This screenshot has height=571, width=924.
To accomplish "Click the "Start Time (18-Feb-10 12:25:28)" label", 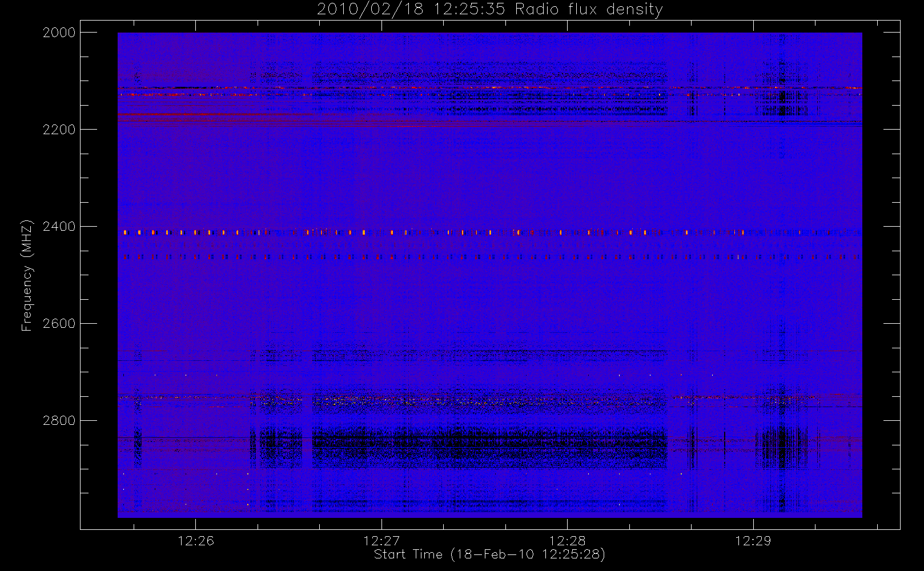I will click(x=489, y=554).
